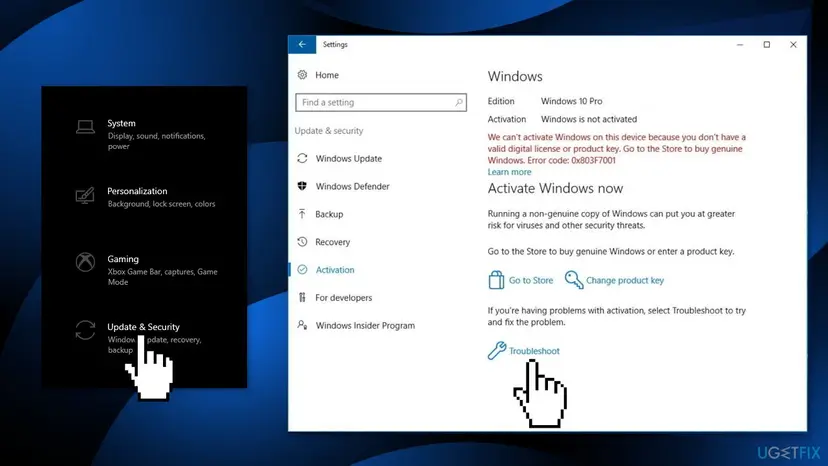This screenshot has height=466, width=828.
Task: Click the Store shopping bag icon
Action: point(496,280)
